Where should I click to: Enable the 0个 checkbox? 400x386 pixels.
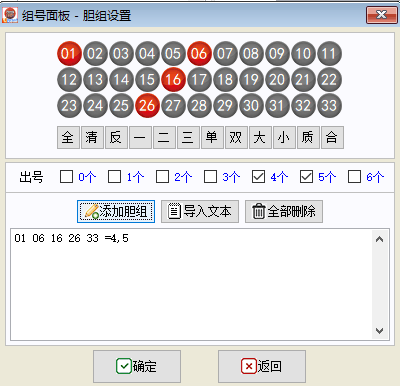(66, 177)
